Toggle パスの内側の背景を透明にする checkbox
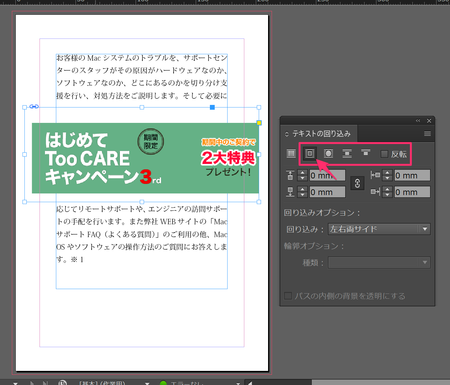This screenshot has height=385, width=450. pyautogui.click(x=288, y=296)
